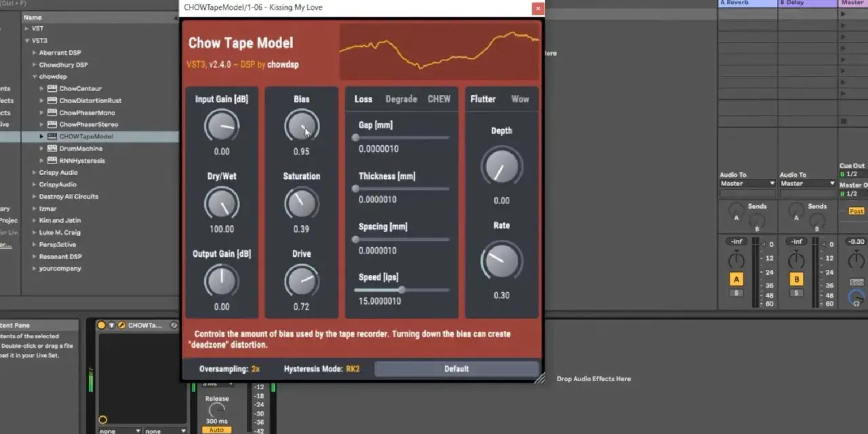
Task: Click the Default preset button
Action: [456, 369]
